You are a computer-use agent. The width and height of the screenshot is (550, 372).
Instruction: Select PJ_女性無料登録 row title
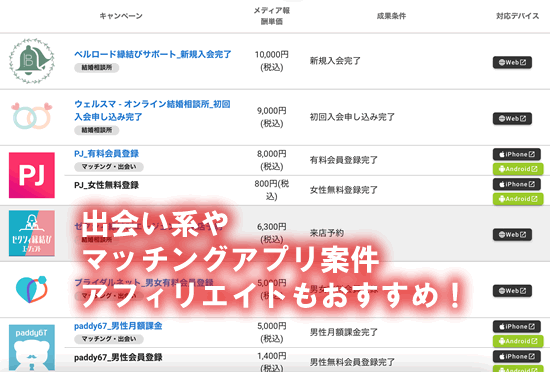tap(106, 185)
